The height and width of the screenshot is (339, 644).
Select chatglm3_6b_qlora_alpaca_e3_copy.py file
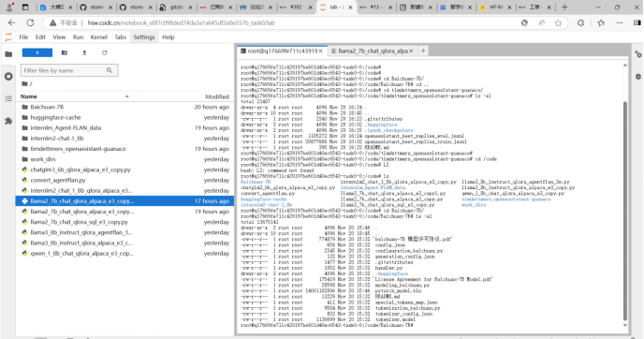[124, 169]
